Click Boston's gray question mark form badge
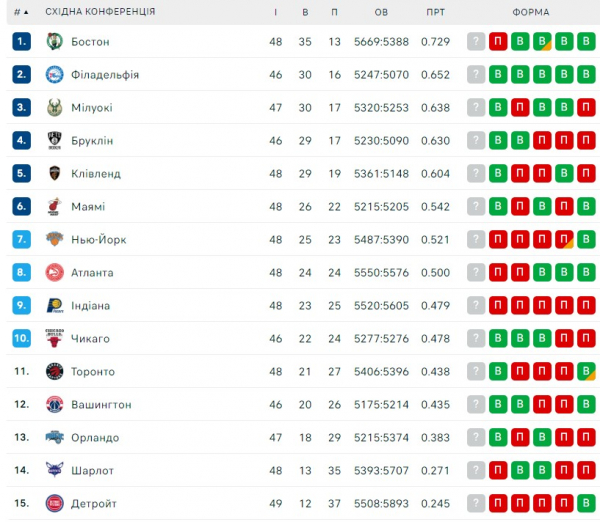Image resolution: width=600 pixels, height=522 pixels. click(476, 42)
